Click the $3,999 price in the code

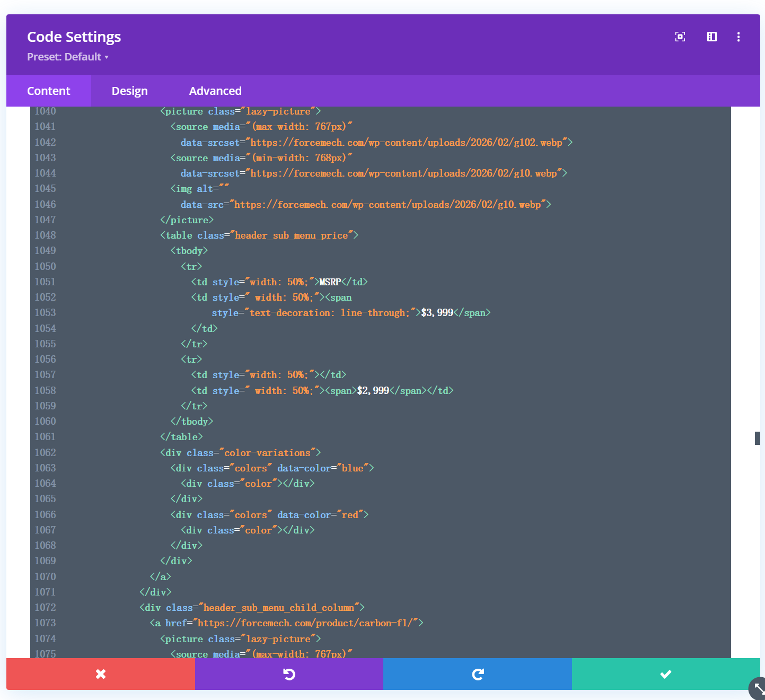437,313
